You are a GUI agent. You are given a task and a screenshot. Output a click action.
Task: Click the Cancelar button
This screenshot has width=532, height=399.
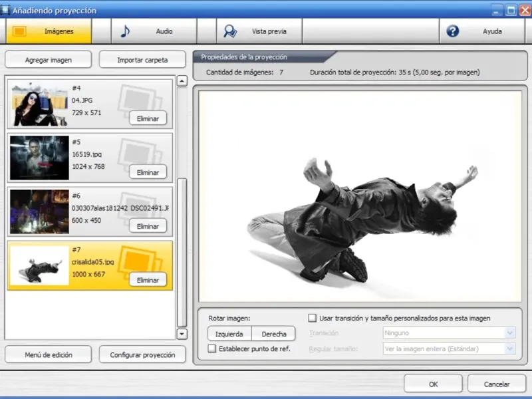[x=497, y=384]
